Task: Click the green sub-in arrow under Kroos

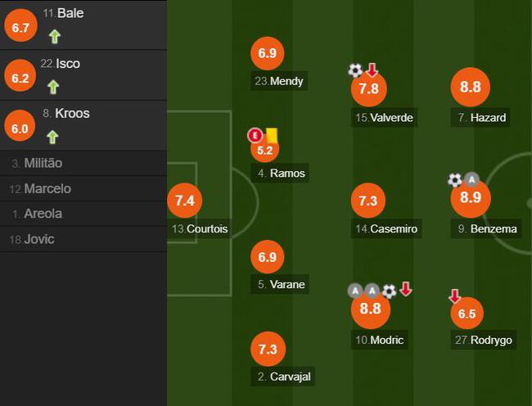Action: coord(54,137)
